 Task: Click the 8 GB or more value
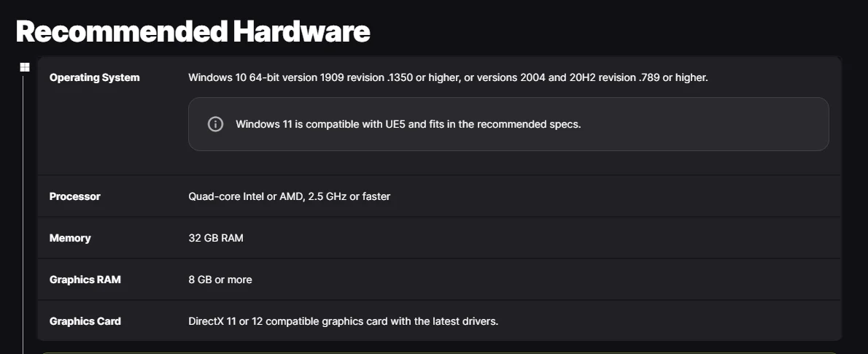tap(220, 280)
